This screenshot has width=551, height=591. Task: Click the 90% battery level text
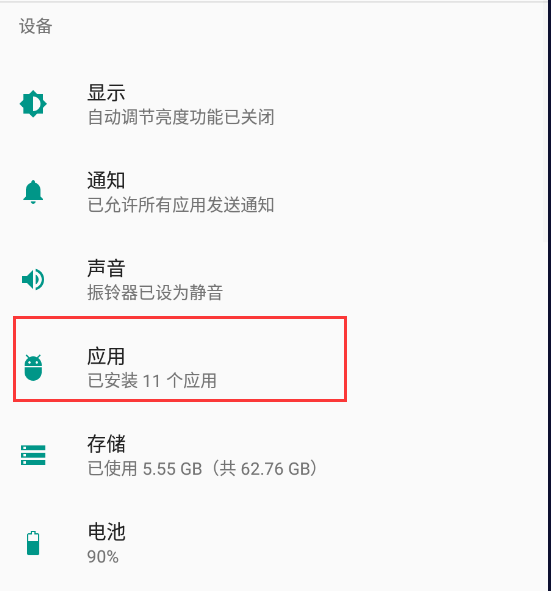(103, 557)
